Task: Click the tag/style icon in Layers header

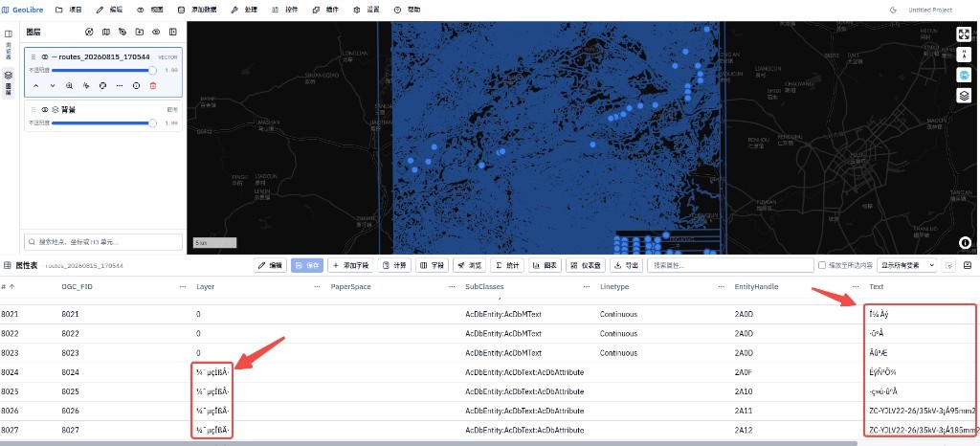Action: coord(122,32)
